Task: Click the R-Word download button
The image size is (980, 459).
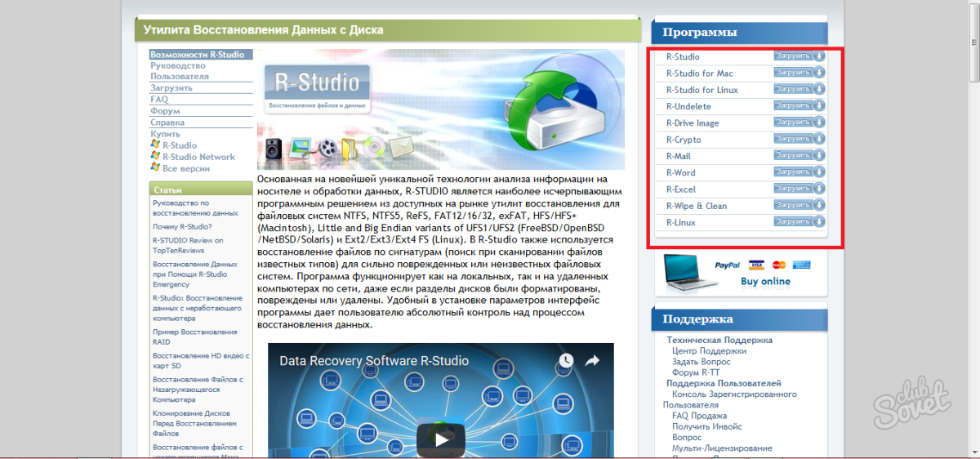Action: click(800, 172)
